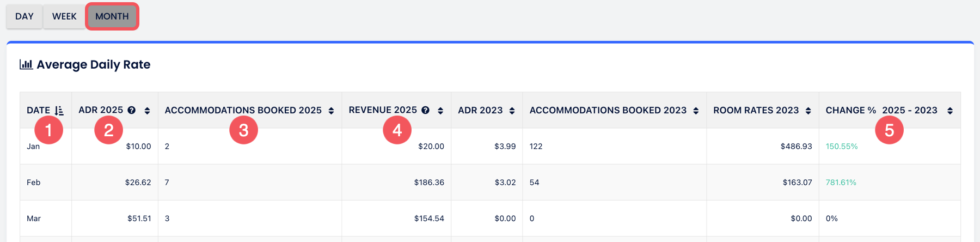
Task: Sort by Room Rates 2023 arrows
Action: point(808,111)
